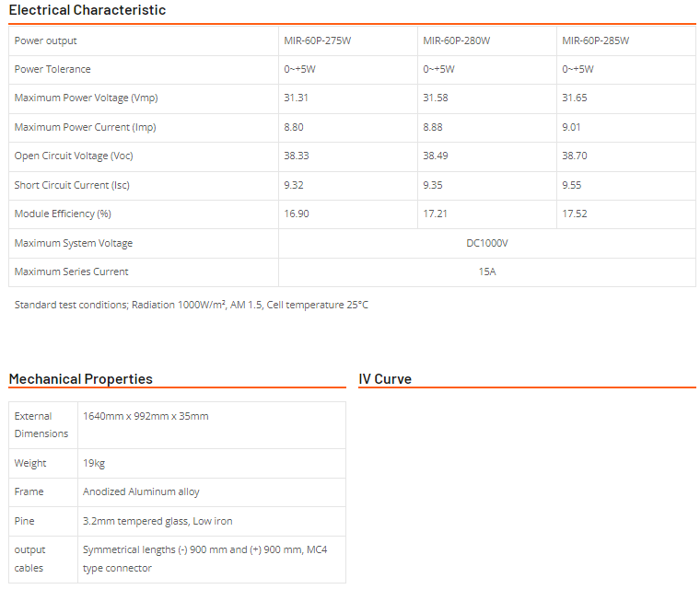The height and width of the screenshot is (601, 700).
Task: Select the MIR-60P-285W column header
Action: tap(595, 40)
